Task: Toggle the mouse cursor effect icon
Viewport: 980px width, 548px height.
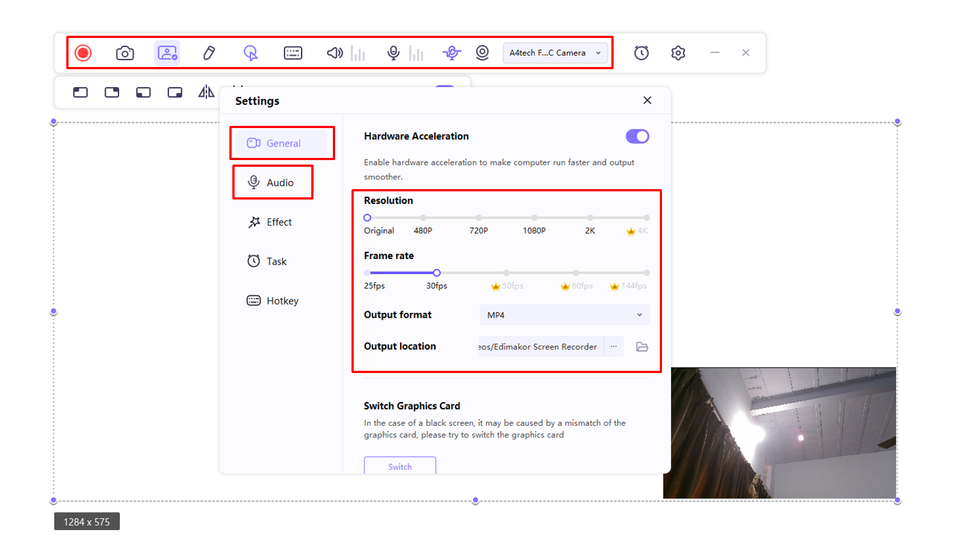Action: click(251, 53)
